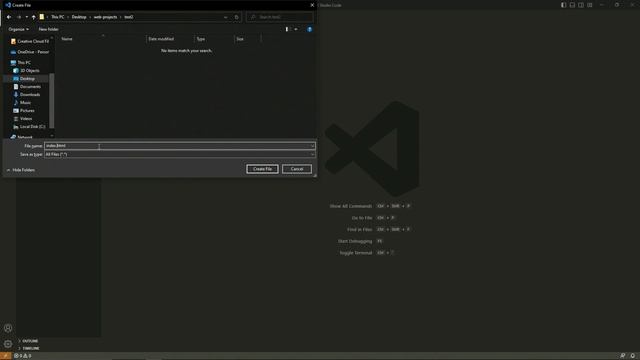The height and width of the screenshot is (360, 640).
Task: Refresh the current folder view
Action: pos(236,17)
